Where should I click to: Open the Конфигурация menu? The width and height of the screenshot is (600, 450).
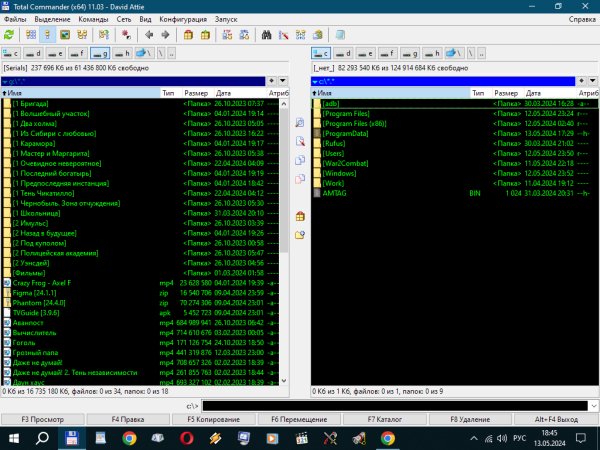183,19
